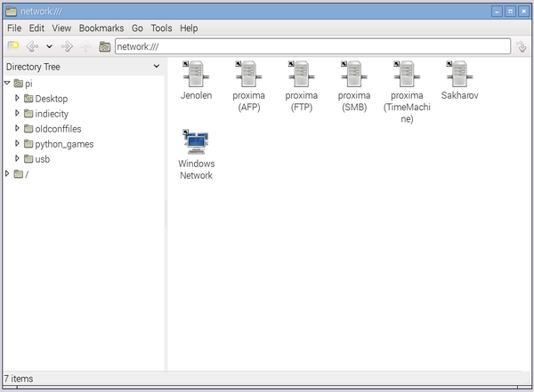Viewport: 534px width, 392px height.
Task: Open the Windows Network icon
Action: (196, 142)
